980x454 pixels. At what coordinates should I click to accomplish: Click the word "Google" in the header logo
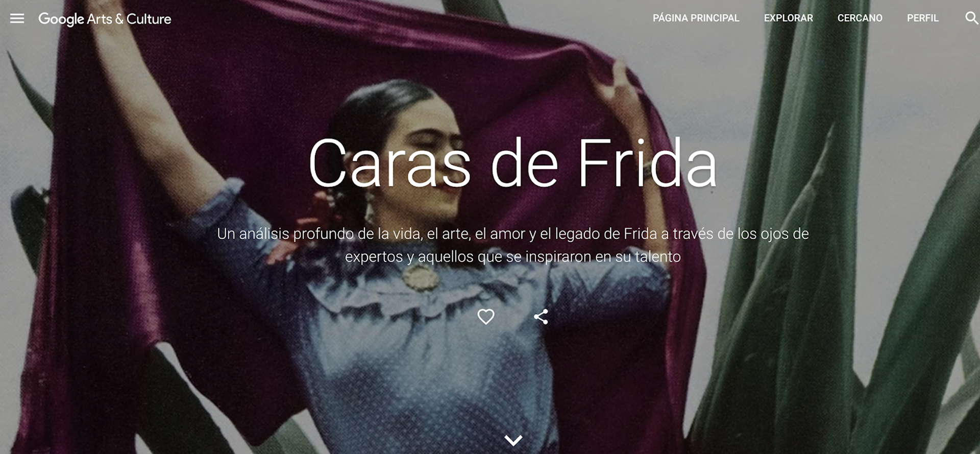coord(61,19)
